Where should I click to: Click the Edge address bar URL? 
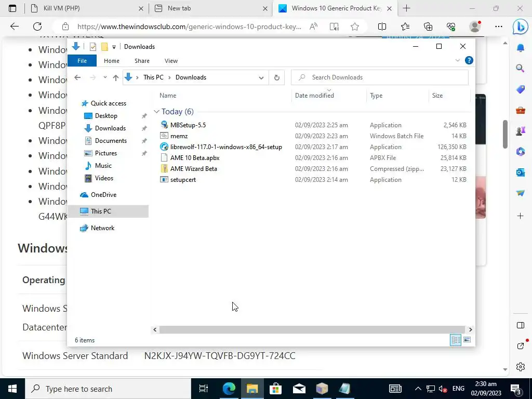pos(189,26)
